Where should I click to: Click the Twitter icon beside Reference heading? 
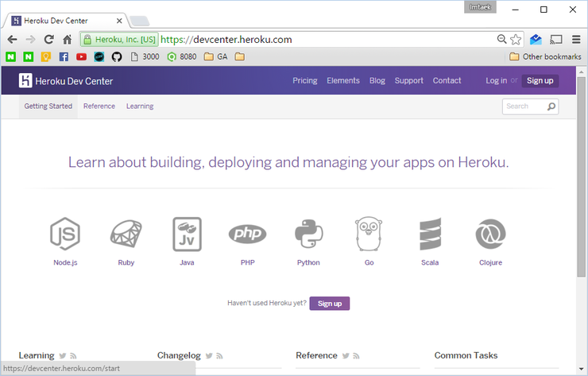[346, 356]
